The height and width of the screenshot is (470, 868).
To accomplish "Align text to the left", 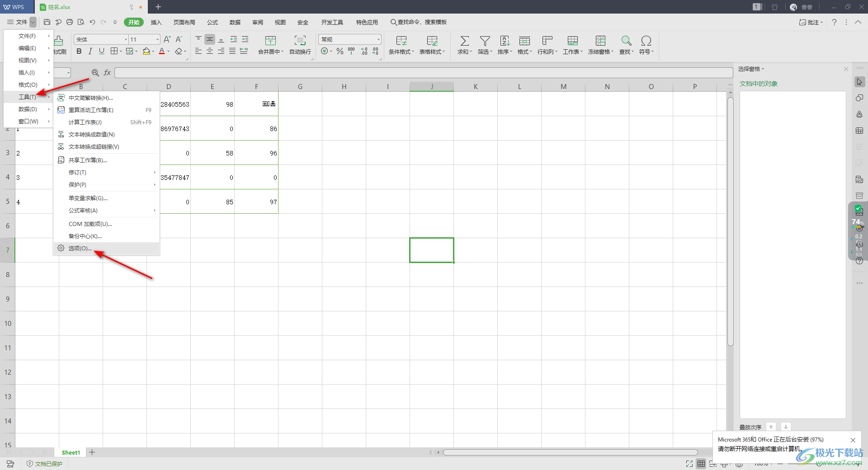I will coord(198,52).
